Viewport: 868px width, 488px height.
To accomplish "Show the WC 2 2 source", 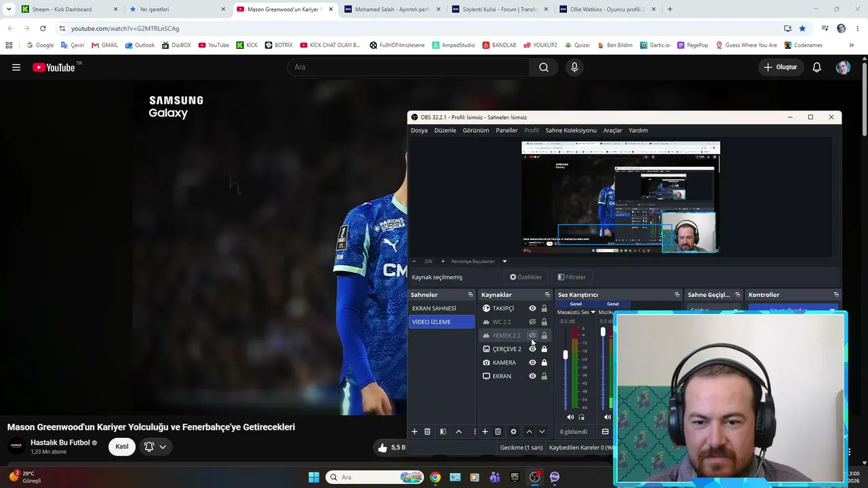I will coord(532,322).
